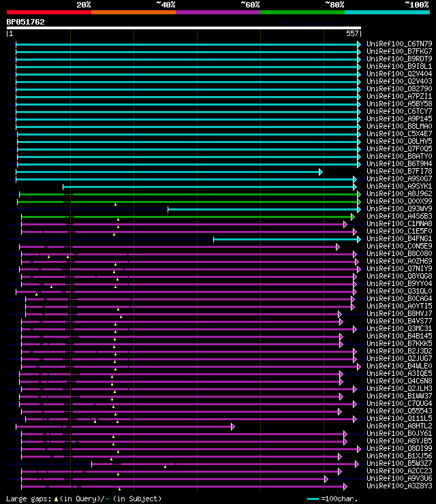
Task: Select the UniRef100_Q55543 label
Action: point(399,411)
